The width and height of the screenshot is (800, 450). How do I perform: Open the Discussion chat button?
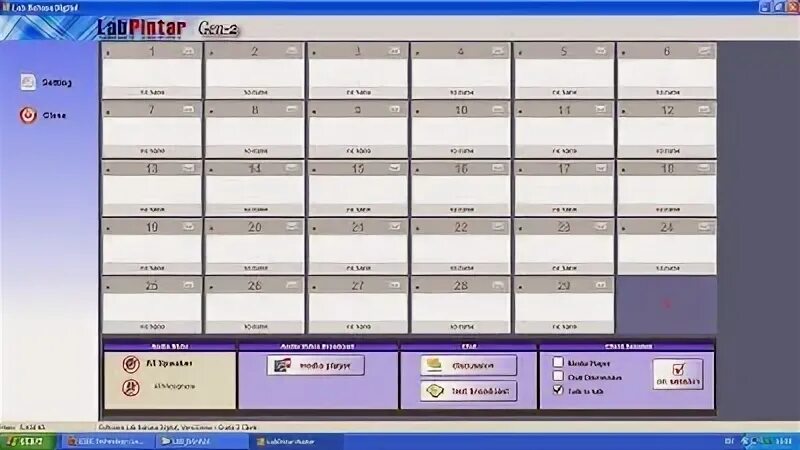coord(468,365)
